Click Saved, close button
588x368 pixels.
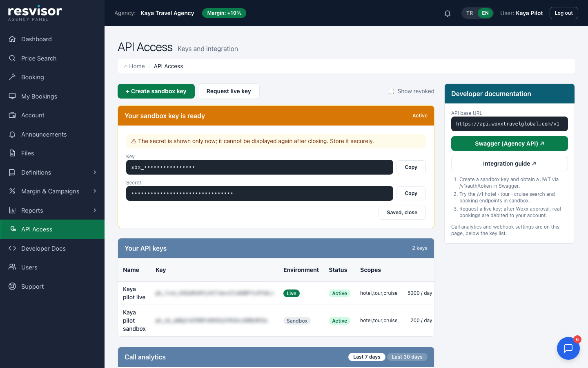(x=402, y=213)
